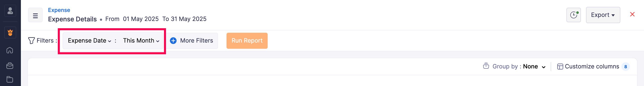This screenshot has width=644, height=86.
Task: Click the user profile avatar in sidebar
Action: point(10,11)
